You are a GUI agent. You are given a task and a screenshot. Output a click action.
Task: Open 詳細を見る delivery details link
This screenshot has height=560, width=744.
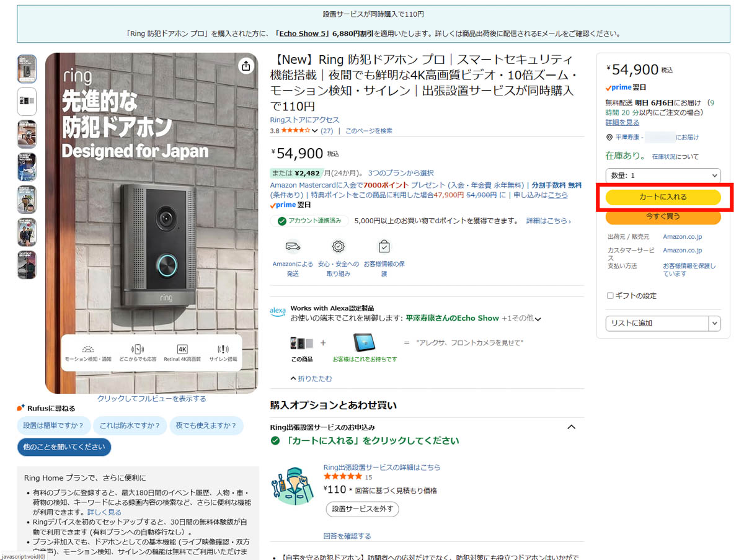point(622,122)
